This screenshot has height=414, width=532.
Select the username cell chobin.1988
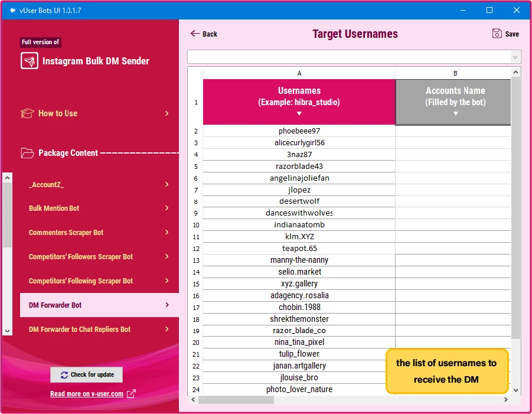tap(299, 308)
